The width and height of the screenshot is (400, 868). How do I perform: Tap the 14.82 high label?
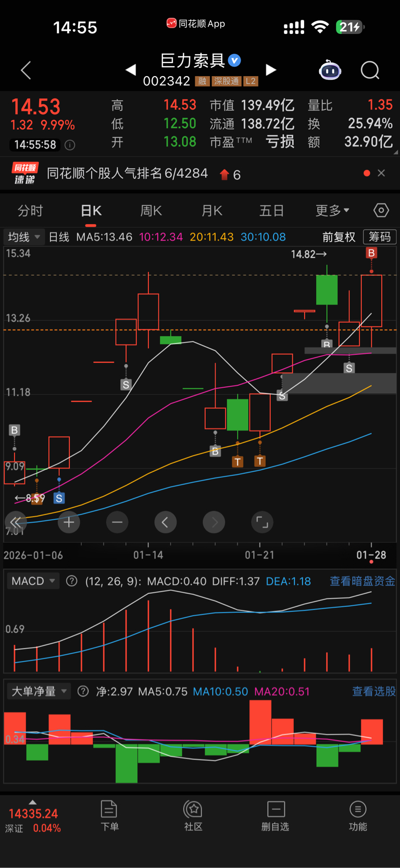[x=309, y=254]
